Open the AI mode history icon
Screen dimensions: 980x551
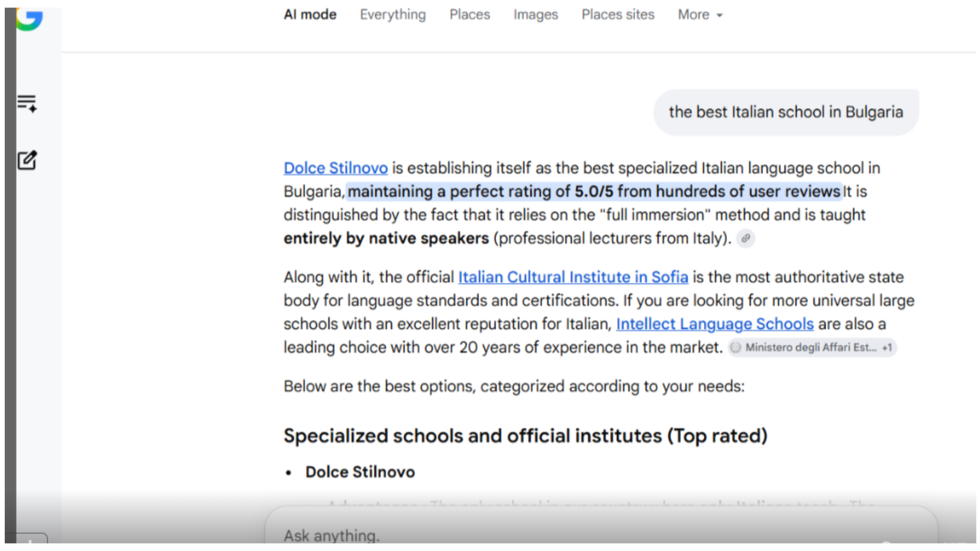pos(27,104)
